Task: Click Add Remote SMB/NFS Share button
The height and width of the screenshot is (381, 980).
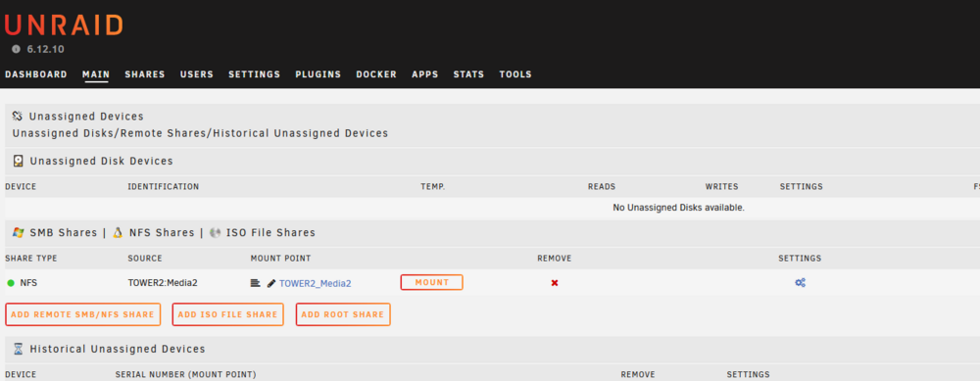Action: (82, 314)
